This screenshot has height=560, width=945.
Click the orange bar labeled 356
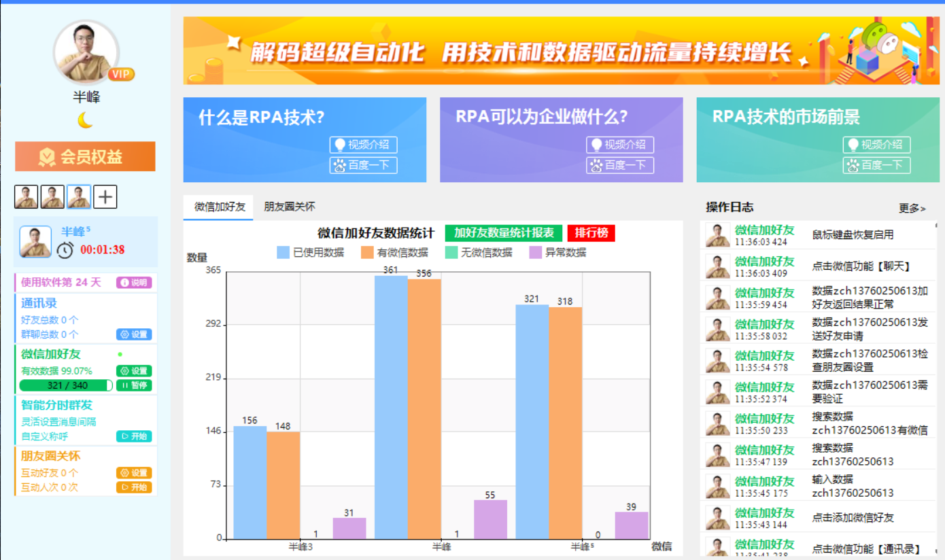424,409
